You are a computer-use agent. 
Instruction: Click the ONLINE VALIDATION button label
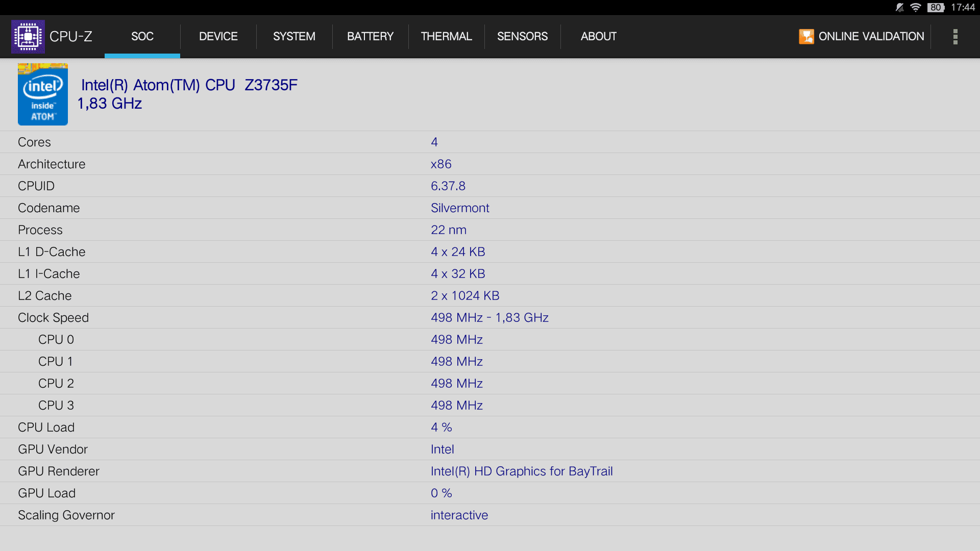pyautogui.click(x=871, y=37)
